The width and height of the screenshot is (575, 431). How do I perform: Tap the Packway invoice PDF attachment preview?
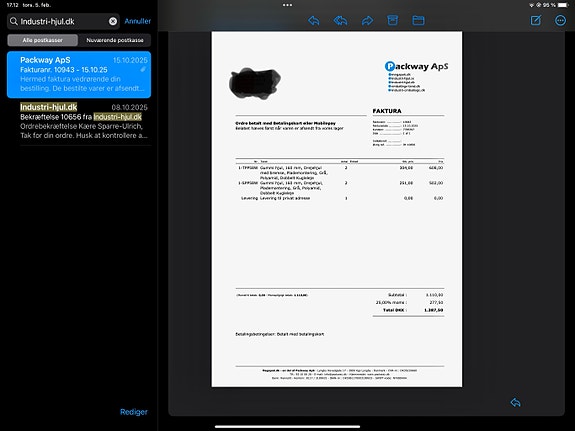337,209
